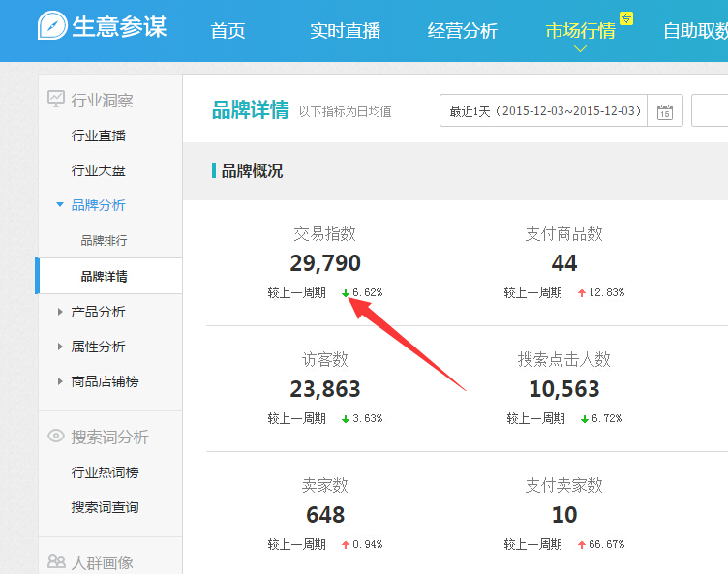The height and width of the screenshot is (574, 728).
Task: Click the 以下指标为日均值 note
Action: [345, 111]
